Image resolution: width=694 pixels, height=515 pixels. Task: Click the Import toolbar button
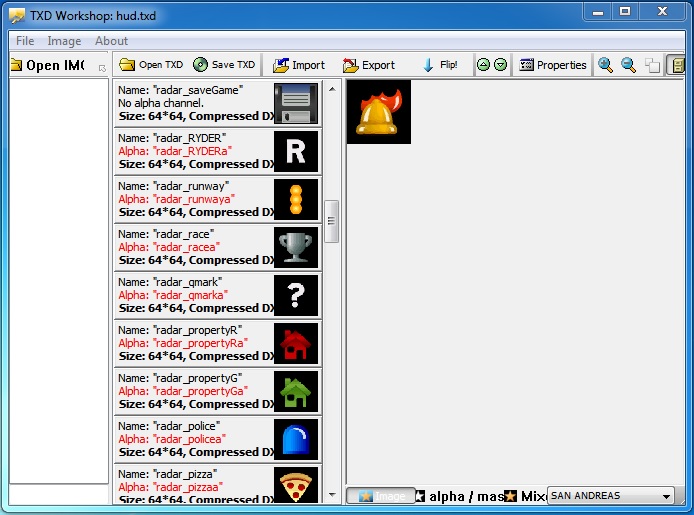pyautogui.click(x=299, y=65)
